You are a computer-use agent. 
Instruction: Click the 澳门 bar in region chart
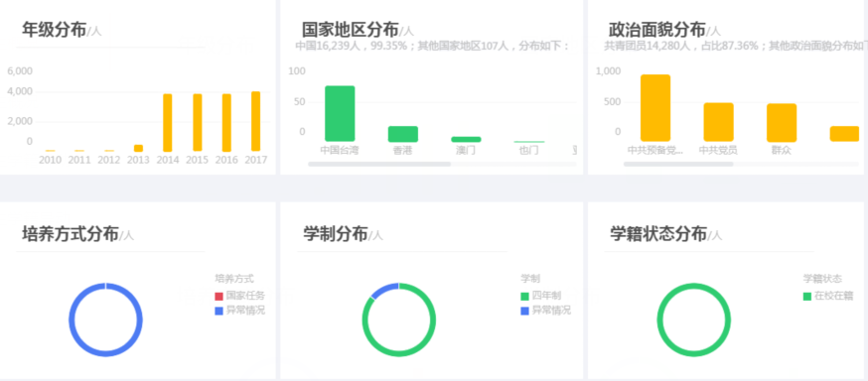(x=466, y=139)
